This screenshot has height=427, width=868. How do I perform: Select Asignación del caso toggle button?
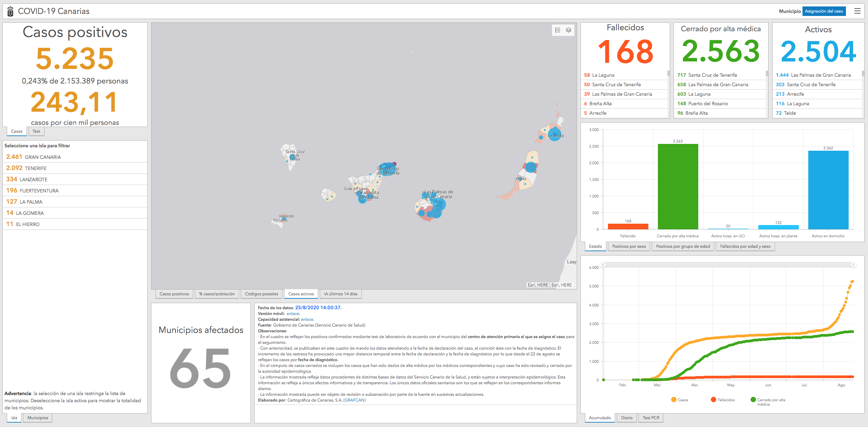click(x=824, y=11)
